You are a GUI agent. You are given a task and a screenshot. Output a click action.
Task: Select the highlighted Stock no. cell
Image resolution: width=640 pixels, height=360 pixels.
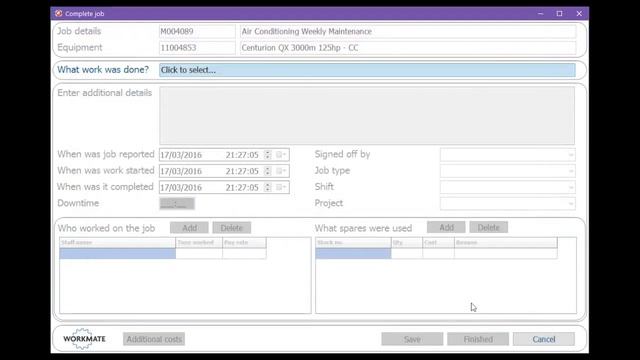353,254
